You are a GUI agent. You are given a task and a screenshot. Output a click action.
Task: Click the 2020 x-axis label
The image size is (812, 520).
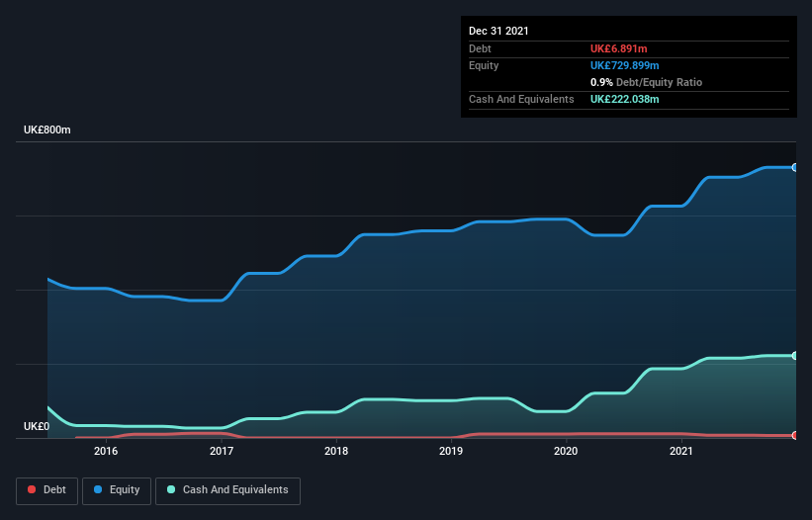[x=566, y=451]
